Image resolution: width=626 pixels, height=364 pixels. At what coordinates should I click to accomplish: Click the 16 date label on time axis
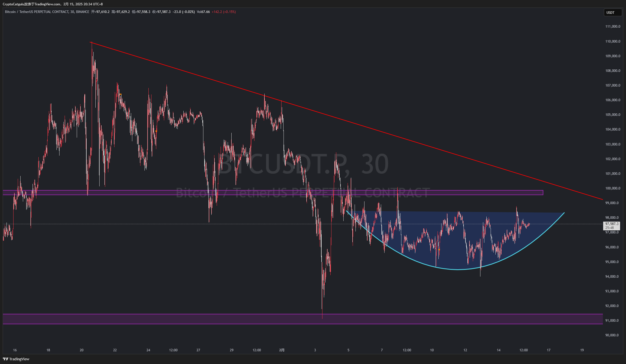pos(15,350)
